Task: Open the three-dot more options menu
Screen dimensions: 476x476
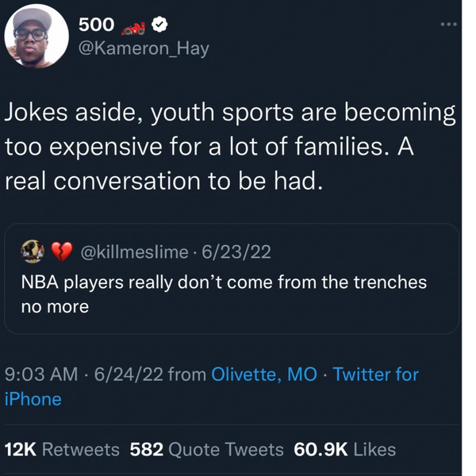Action: tap(449, 25)
